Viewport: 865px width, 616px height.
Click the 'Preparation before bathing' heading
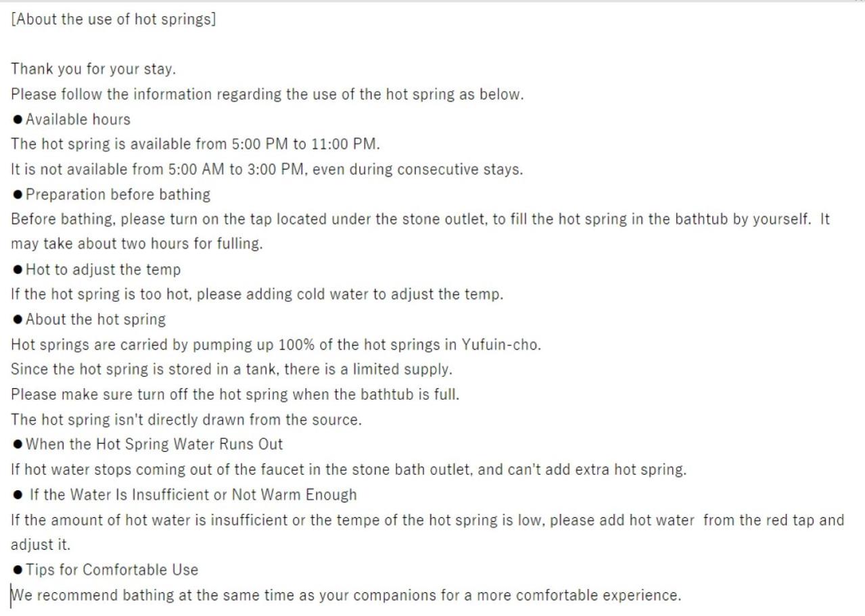[x=118, y=195]
